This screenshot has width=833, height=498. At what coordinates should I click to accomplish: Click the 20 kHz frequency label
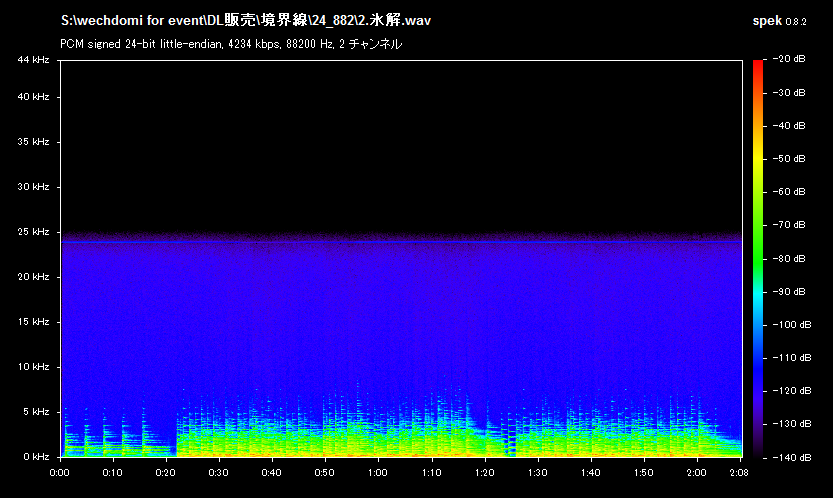[x=33, y=277]
